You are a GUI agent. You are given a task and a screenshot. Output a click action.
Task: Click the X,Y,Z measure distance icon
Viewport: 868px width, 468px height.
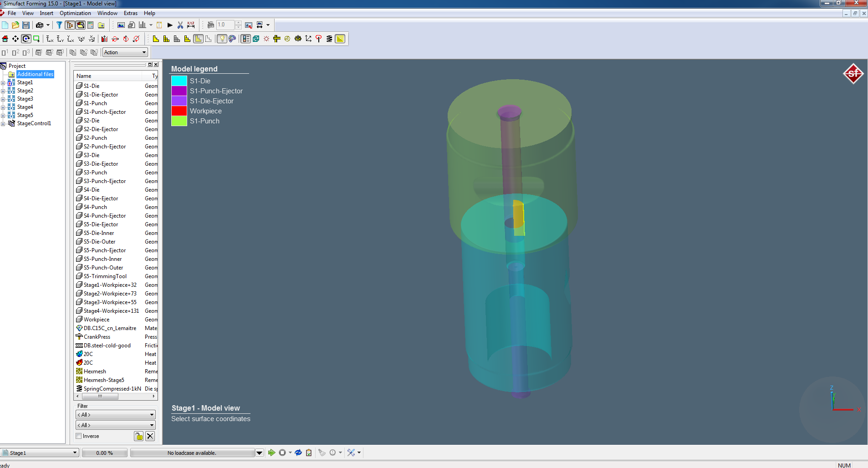point(191,25)
